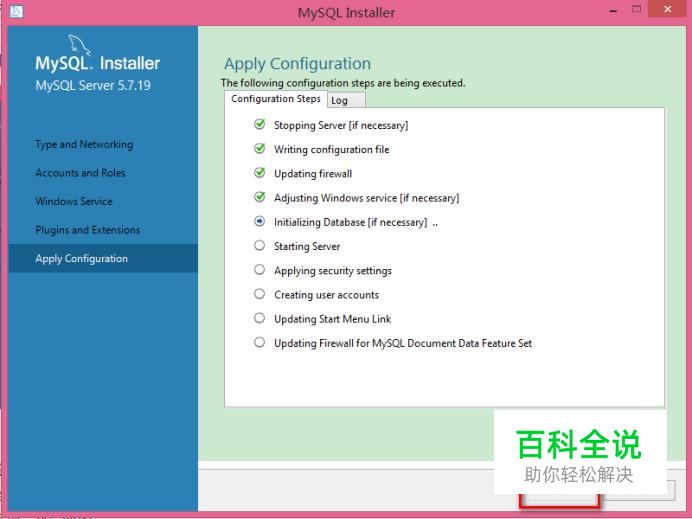Viewport: 692px width, 519px height.
Task: Click the pending circle beside Creating user accounts
Action: [x=260, y=294]
